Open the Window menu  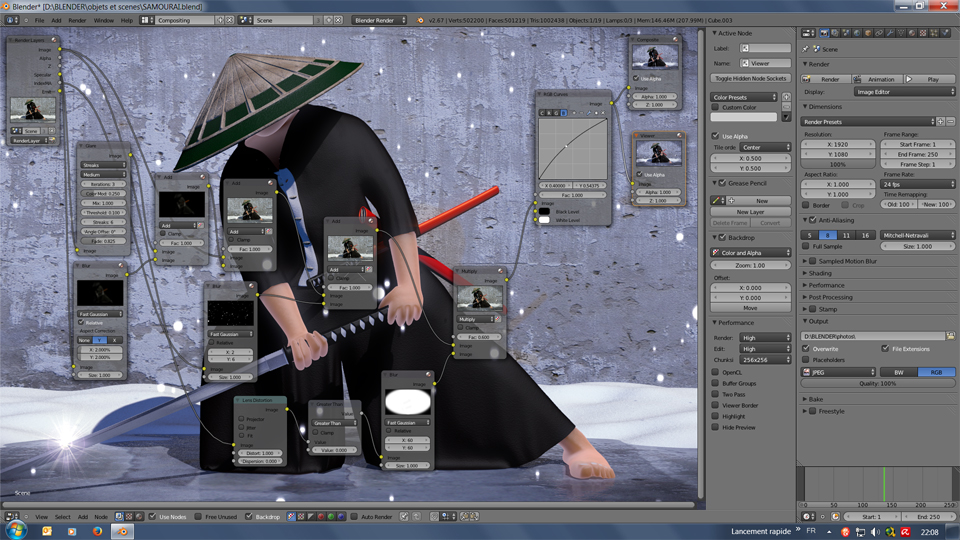(103, 20)
